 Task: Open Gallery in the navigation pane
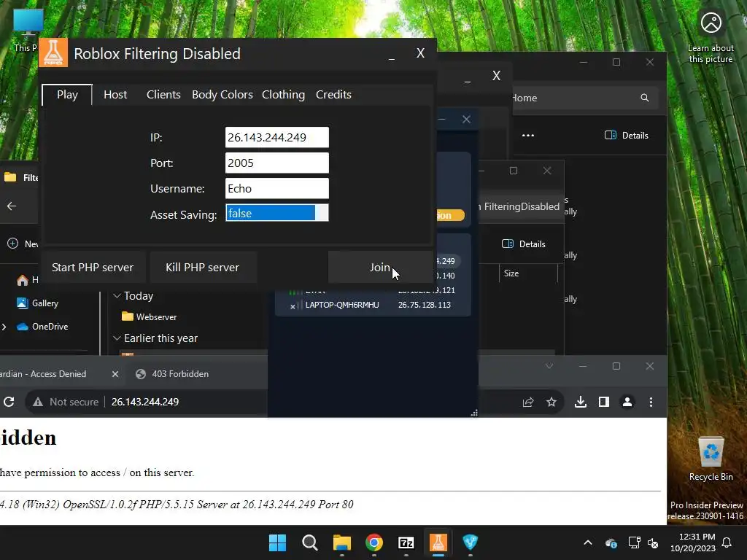(x=38, y=303)
